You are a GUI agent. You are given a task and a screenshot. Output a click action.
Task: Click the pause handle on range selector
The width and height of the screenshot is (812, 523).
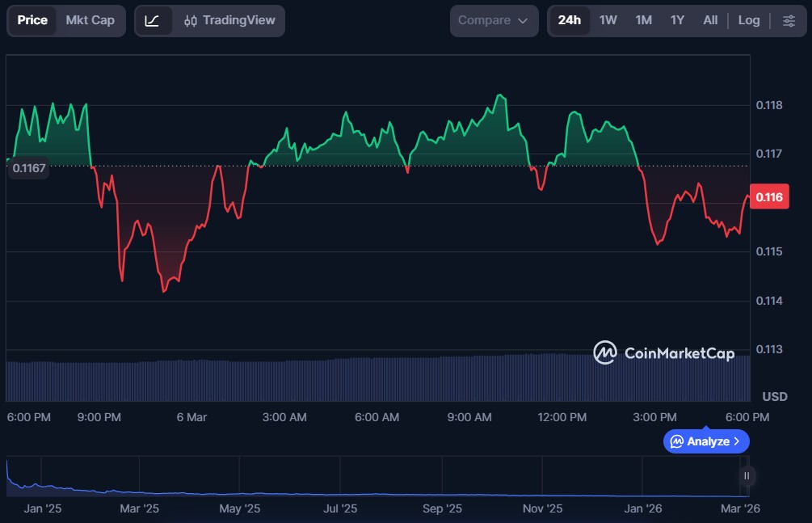(746, 475)
